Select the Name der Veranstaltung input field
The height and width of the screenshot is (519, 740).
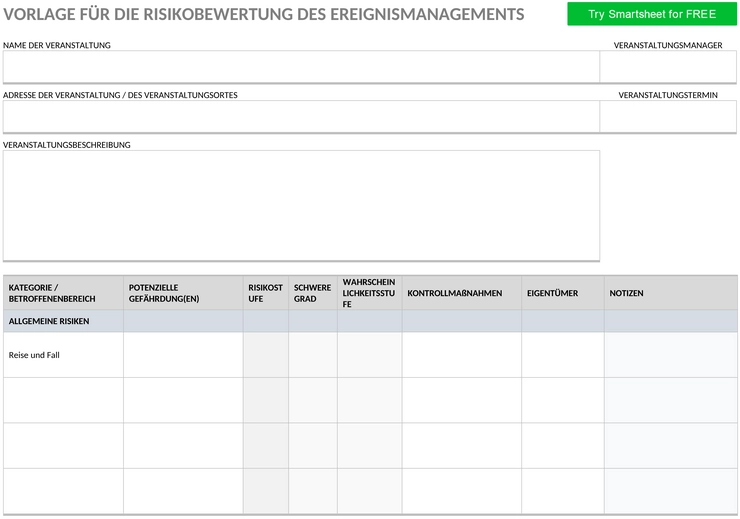301,67
